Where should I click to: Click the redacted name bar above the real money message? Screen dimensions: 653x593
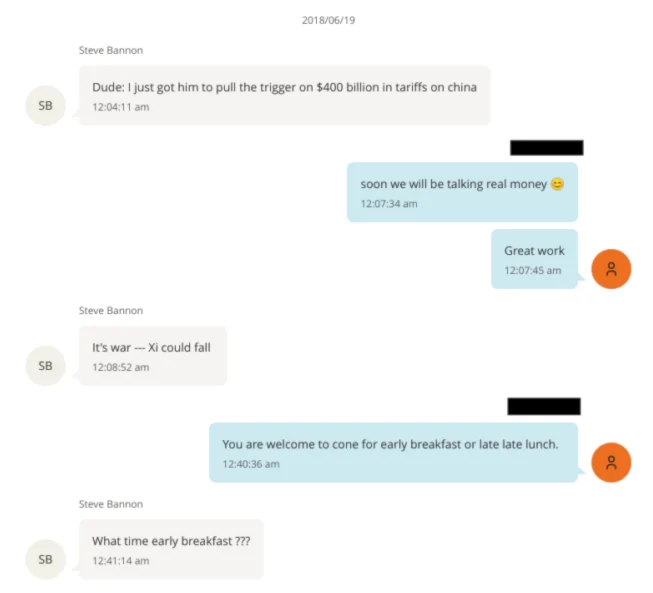(x=546, y=148)
